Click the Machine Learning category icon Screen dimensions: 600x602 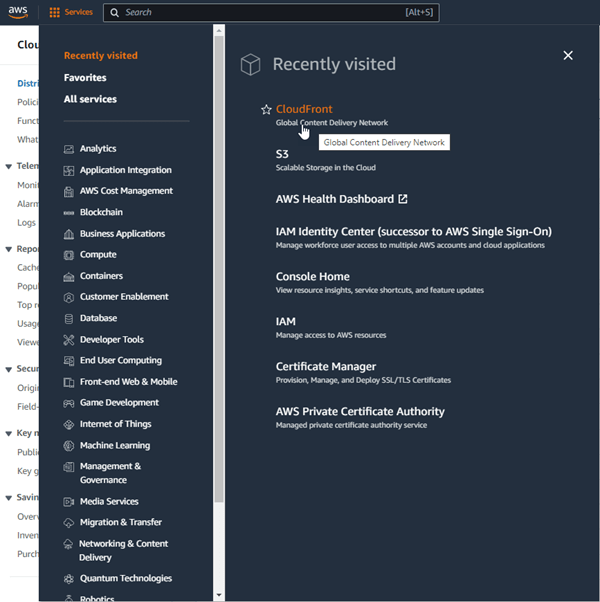tap(69, 446)
